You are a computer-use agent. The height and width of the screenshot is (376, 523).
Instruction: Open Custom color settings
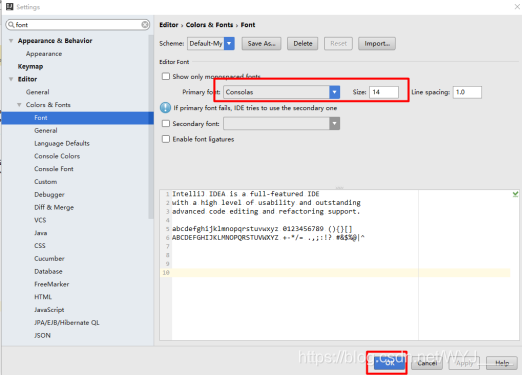pyautogui.click(x=46, y=182)
